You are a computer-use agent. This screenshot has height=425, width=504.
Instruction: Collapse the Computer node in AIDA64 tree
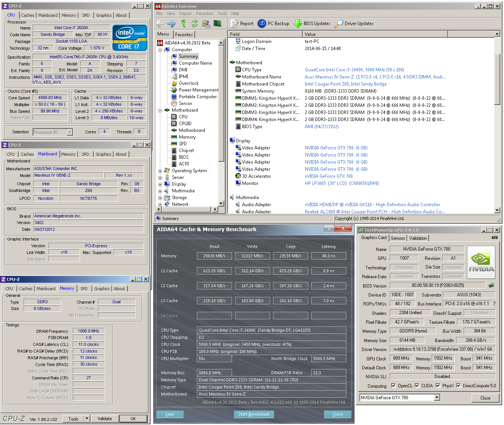tap(160, 50)
